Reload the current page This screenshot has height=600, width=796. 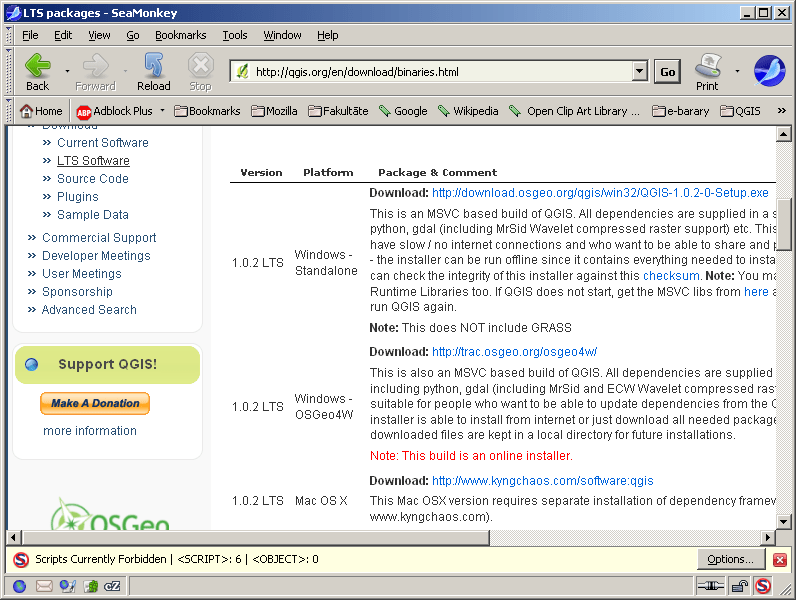[153, 72]
